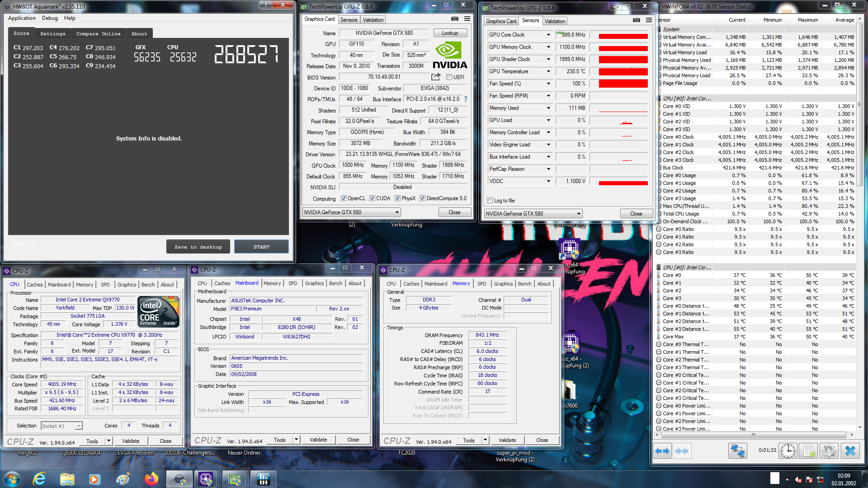Click Validate in CPU-Z Memory window

[507, 440]
